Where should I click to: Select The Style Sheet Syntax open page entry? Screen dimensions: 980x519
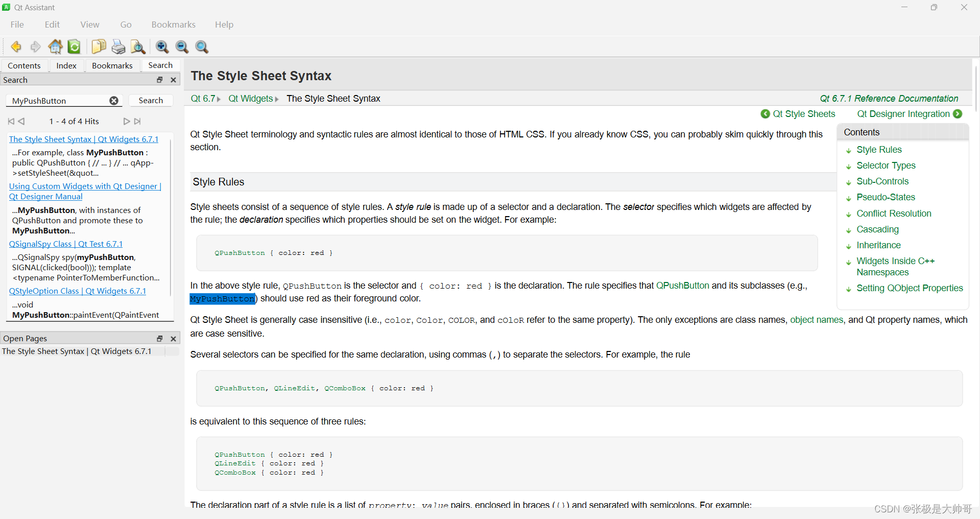click(x=77, y=351)
